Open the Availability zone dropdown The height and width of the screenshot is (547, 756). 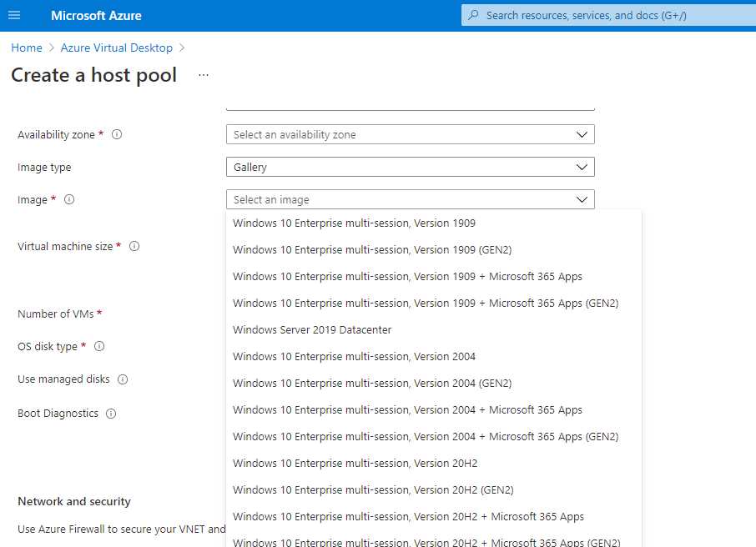coord(411,134)
